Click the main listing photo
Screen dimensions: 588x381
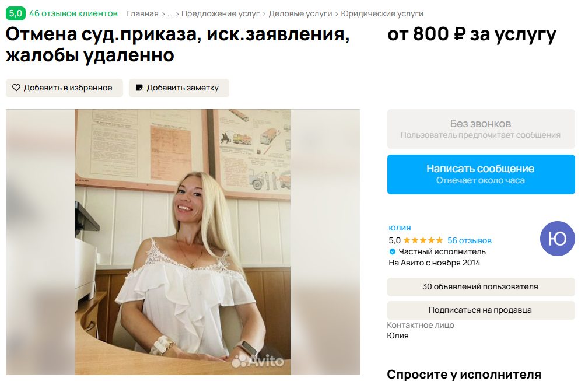click(x=183, y=242)
